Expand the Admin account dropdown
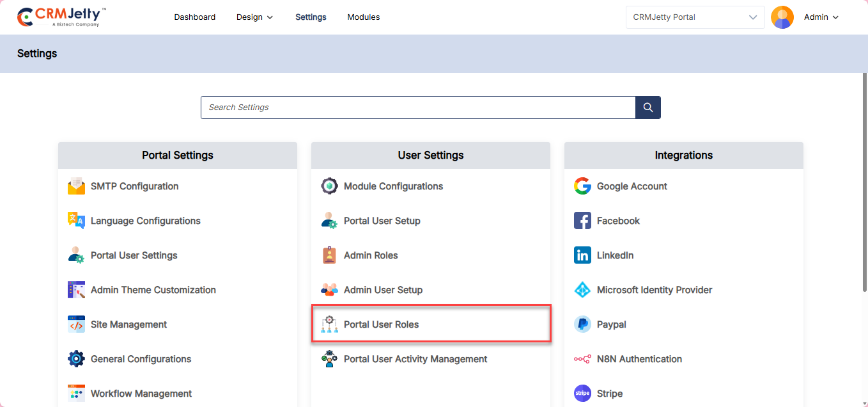This screenshot has width=868, height=407. [821, 17]
